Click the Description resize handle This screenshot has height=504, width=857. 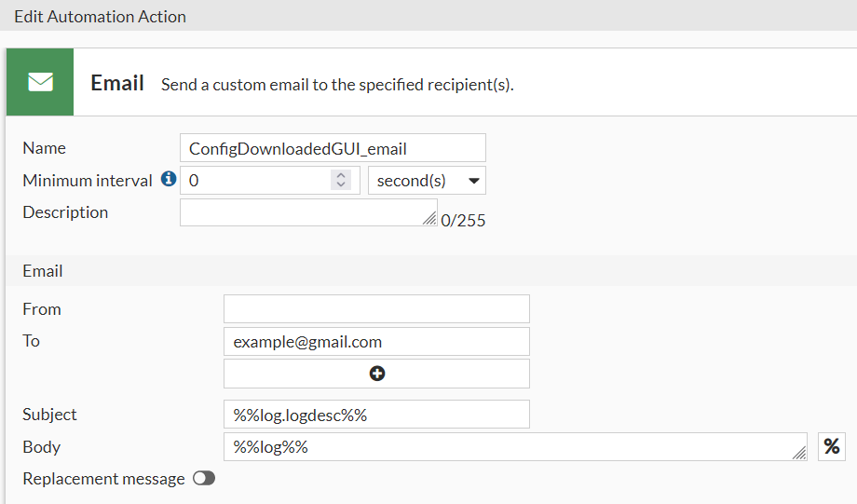pos(428,219)
